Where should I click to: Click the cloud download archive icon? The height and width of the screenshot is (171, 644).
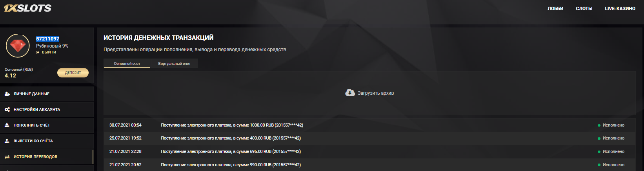(350, 93)
